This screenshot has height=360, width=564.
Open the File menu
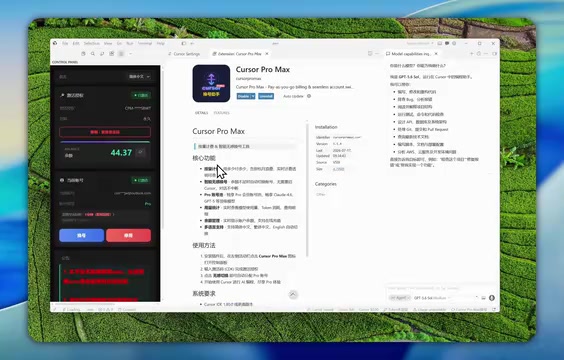[65, 43]
